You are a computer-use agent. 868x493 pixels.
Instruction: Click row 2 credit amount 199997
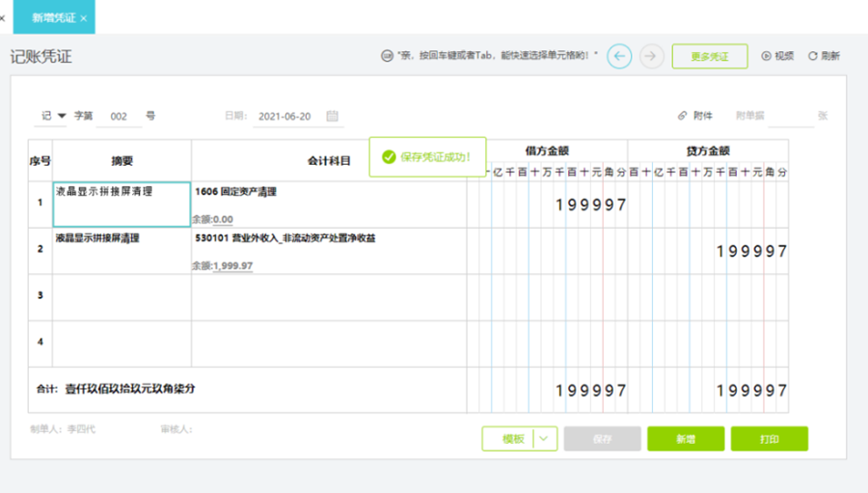(x=751, y=252)
